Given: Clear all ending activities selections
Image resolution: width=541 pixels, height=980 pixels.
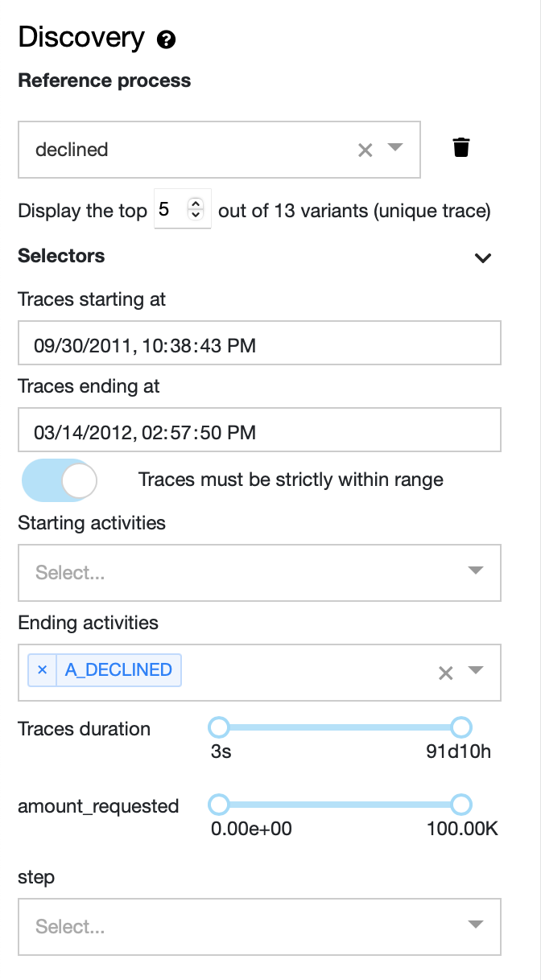Looking at the screenshot, I should pyautogui.click(x=445, y=673).
